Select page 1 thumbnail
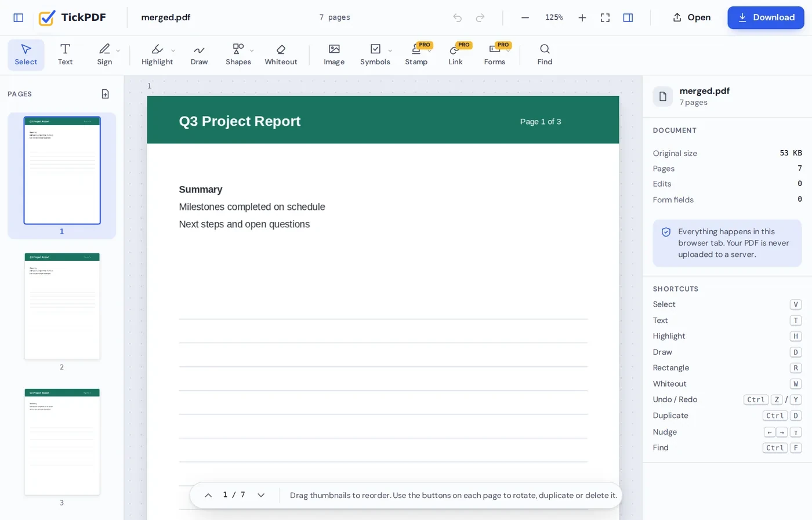This screenshot has width=812, height=520. (x=62, y=170)
